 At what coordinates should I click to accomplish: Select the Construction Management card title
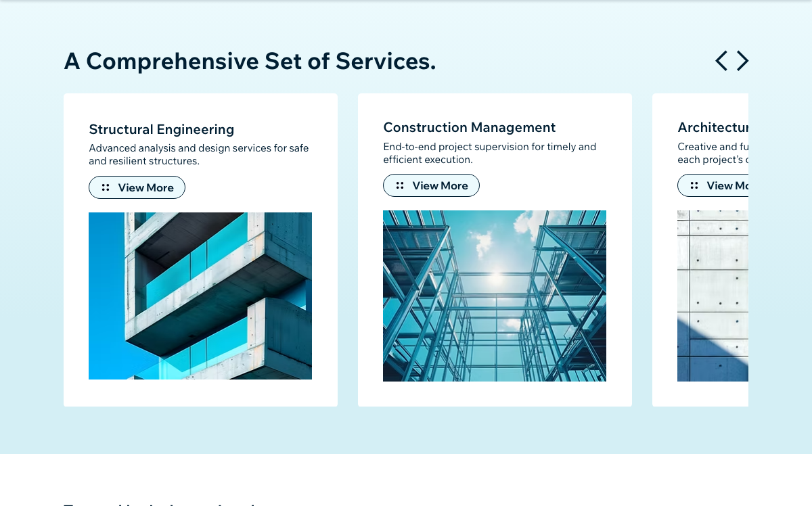click(470, 127)
